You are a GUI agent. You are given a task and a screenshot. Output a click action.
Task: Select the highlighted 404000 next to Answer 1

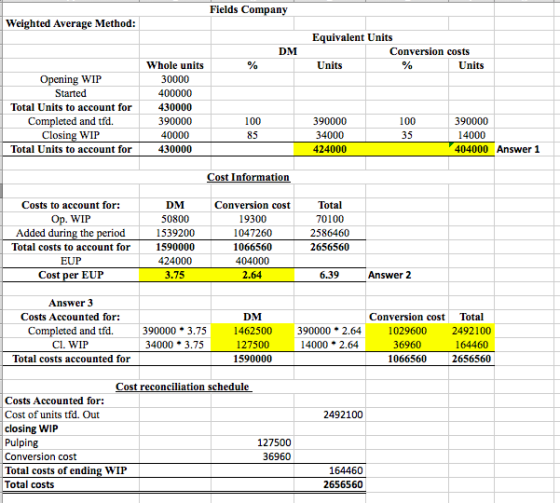point(471,149)
